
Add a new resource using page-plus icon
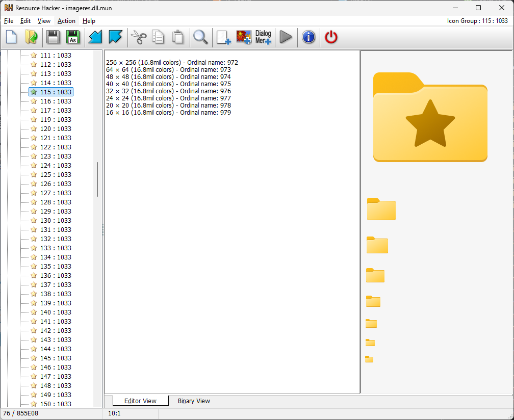coord(223,37)
